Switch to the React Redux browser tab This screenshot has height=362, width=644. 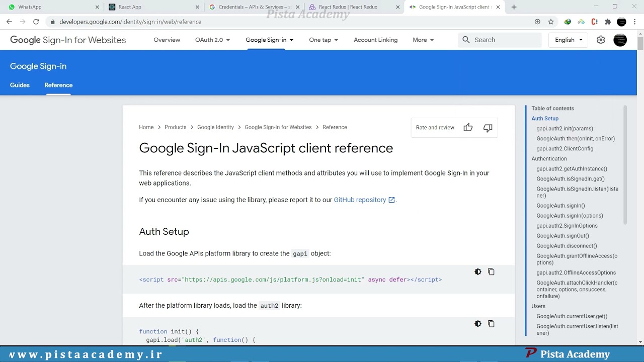(354, 7)
